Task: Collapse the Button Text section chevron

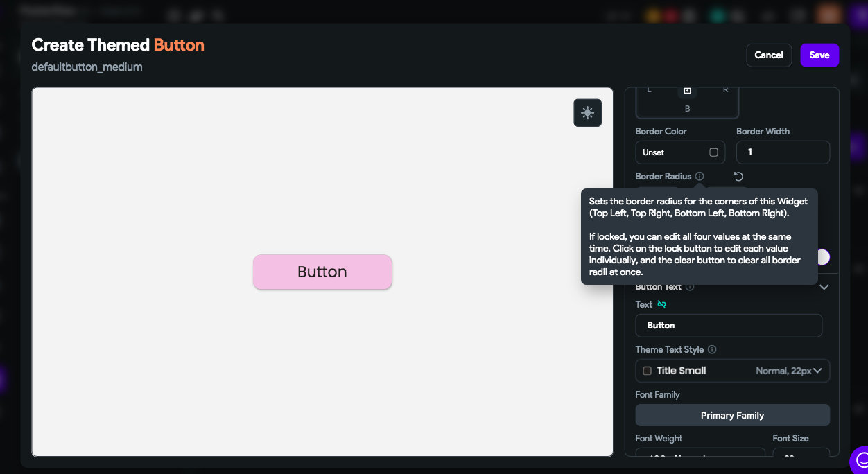Action: tap(824, 287)
